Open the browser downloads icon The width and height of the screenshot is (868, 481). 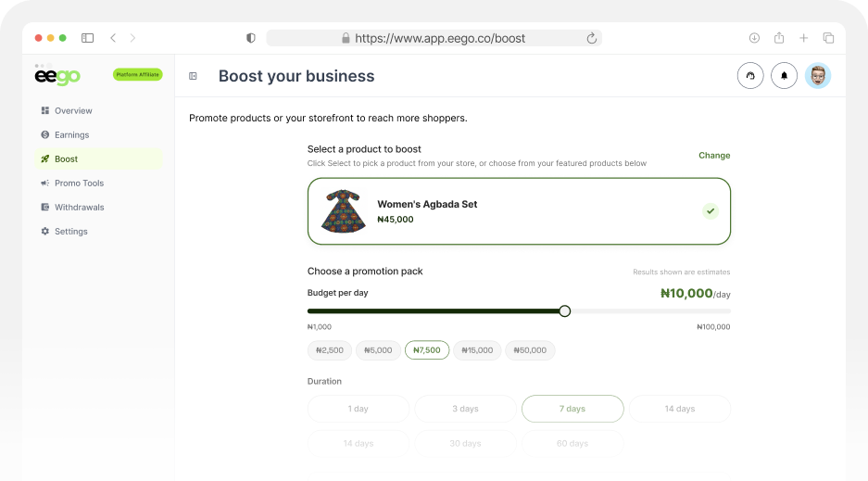pyautogui.click(x=754, y=38)
